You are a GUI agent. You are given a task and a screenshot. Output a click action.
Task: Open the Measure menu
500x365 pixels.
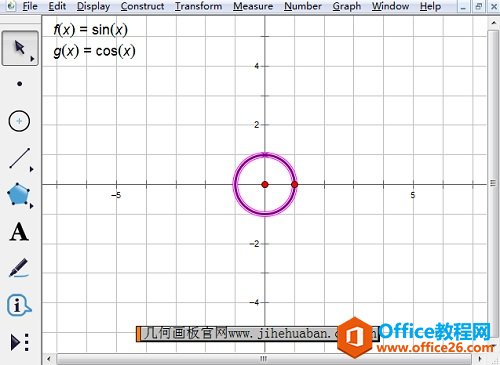click(253, 6)
